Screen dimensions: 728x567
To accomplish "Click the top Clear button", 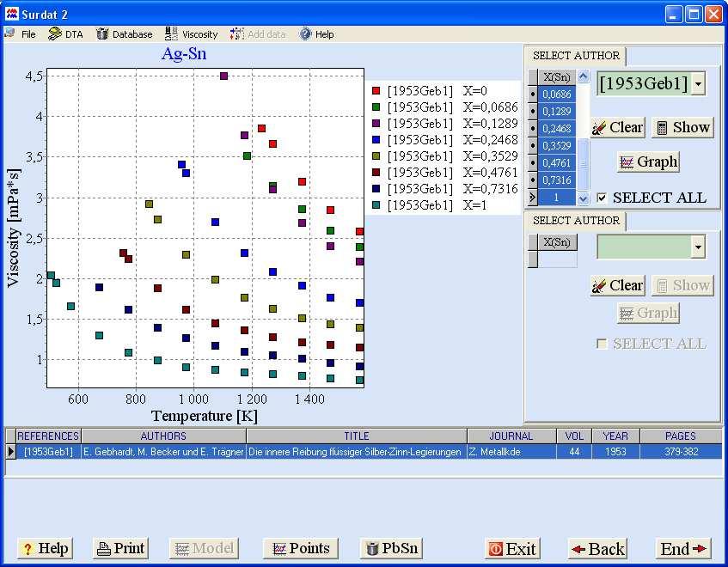I will coord(617,128).
